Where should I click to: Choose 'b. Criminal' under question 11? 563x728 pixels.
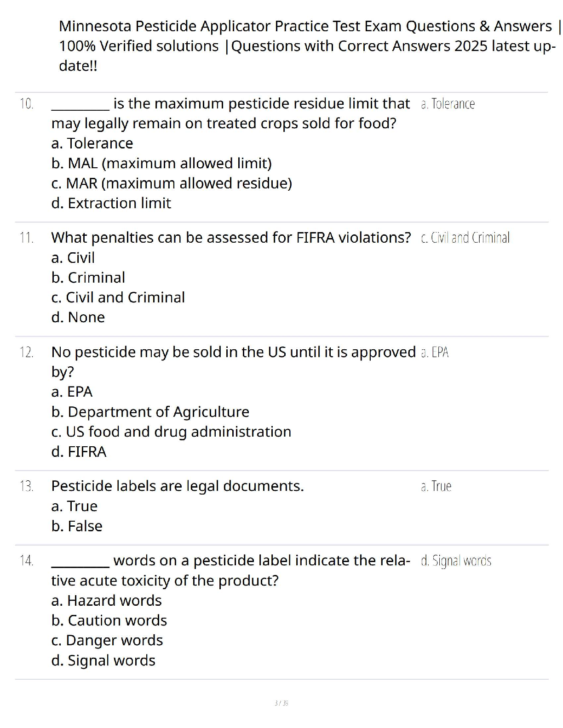tap(88, 278)
